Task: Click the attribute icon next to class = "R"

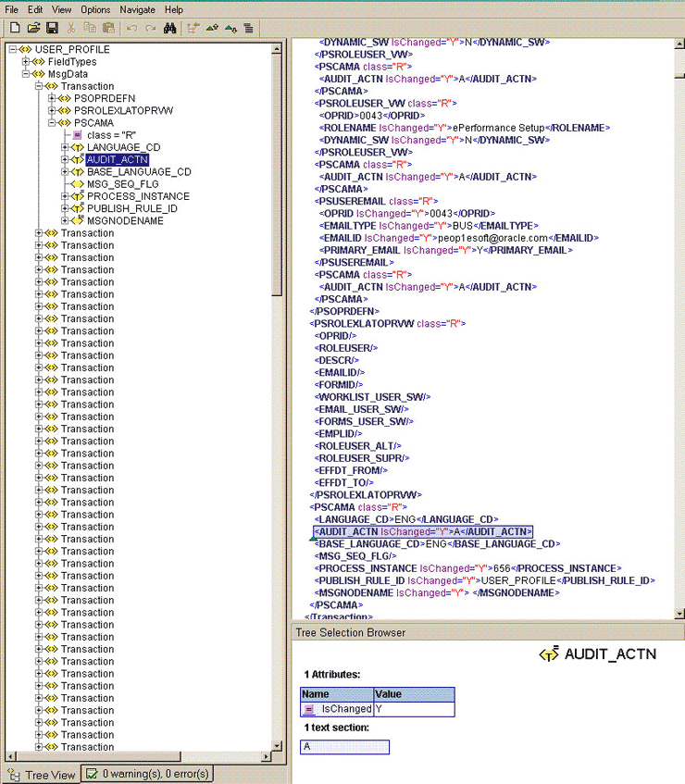Action: click(x=78, y=135)
